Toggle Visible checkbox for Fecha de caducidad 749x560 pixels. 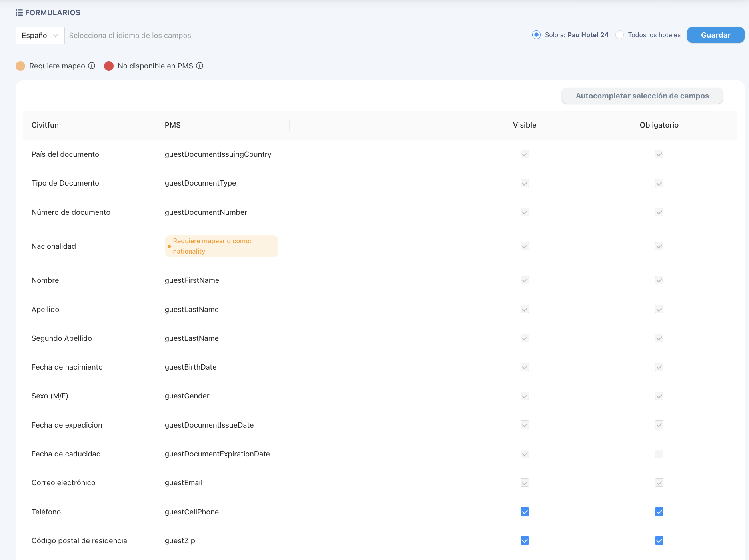[525, 454]
